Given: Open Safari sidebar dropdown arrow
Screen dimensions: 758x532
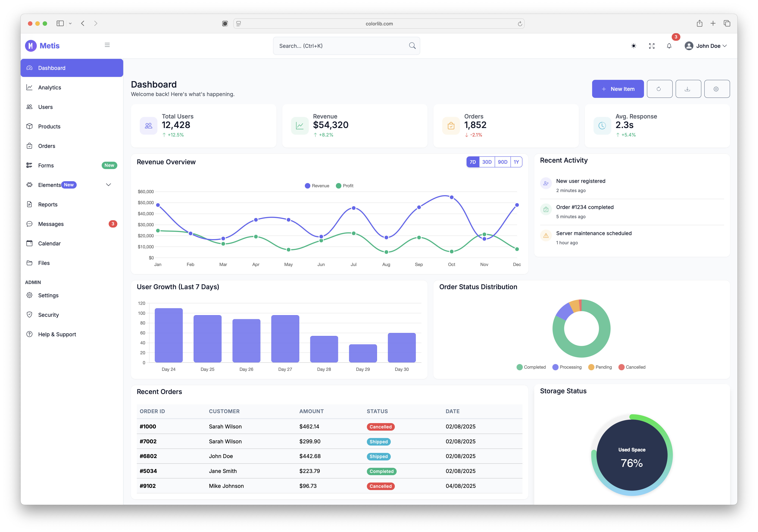Looking at the screenshot, I should tap(70, 23).
